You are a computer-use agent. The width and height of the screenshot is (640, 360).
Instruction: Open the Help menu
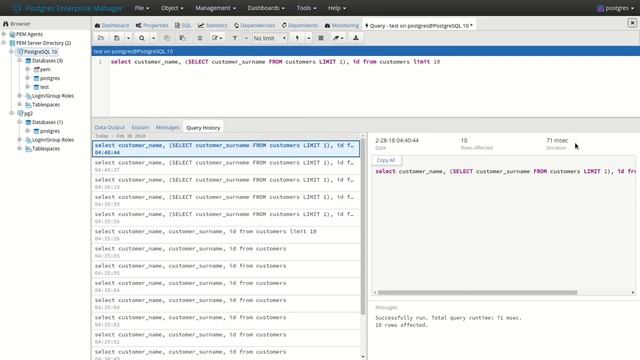pyautogui.click(x=337, y=8)
